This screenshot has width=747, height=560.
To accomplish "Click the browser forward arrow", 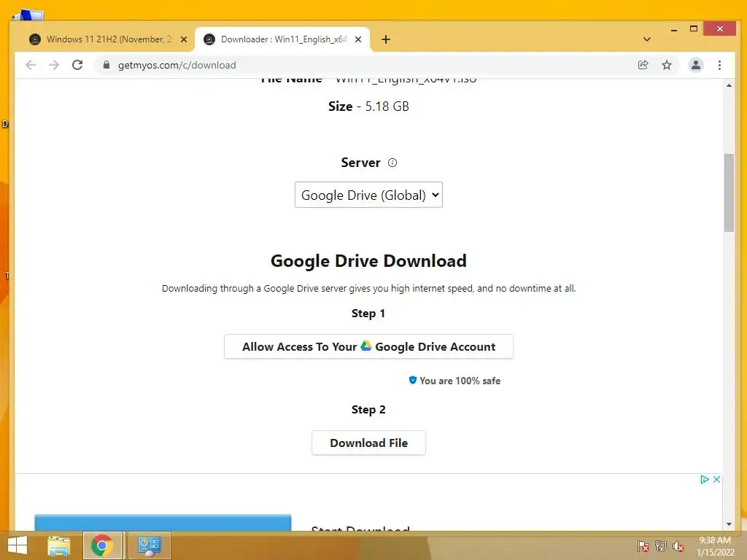I will (x=54, y=65).
